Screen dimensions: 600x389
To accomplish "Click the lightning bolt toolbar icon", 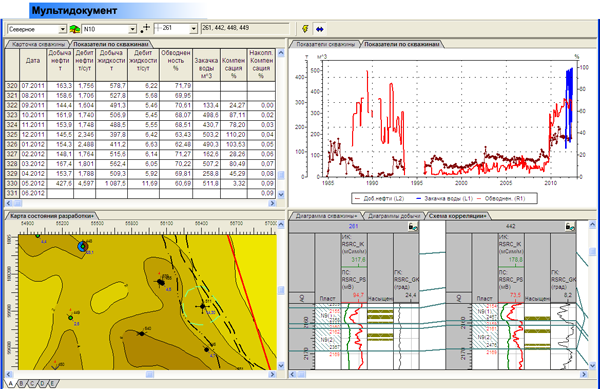I will pyautogui.click(x=305, y=29).
